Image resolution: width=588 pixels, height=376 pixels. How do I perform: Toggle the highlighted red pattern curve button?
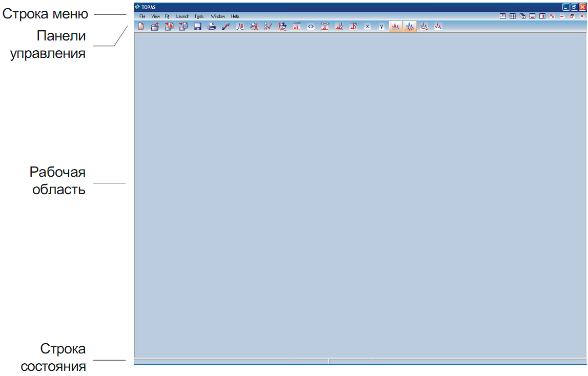(x=396, y=26)
